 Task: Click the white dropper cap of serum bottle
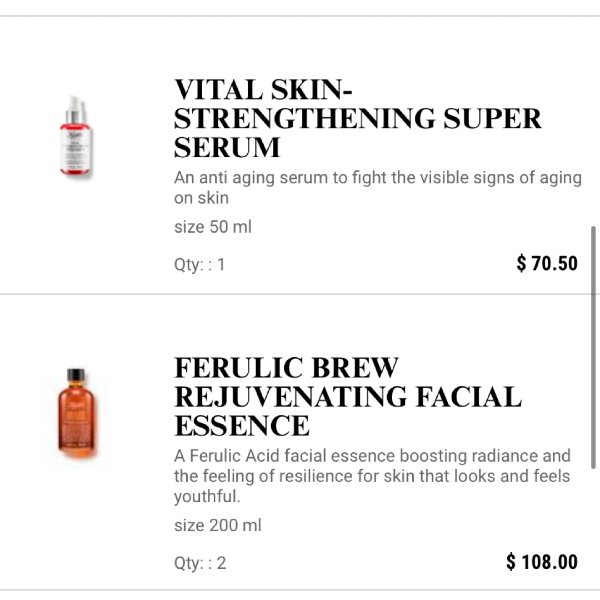point(73,106)
